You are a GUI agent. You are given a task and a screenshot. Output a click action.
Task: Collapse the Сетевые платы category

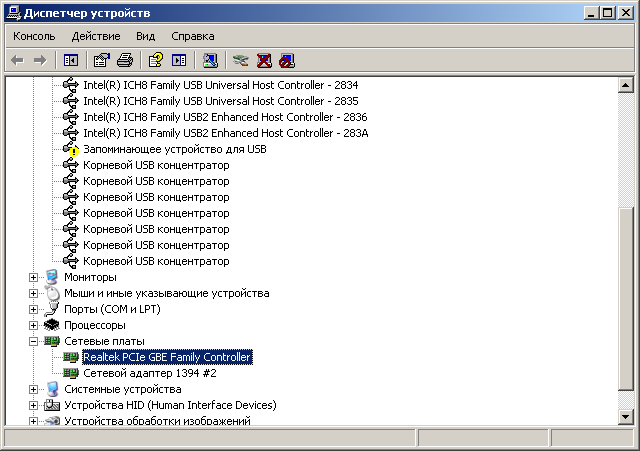tap(33, 342)
